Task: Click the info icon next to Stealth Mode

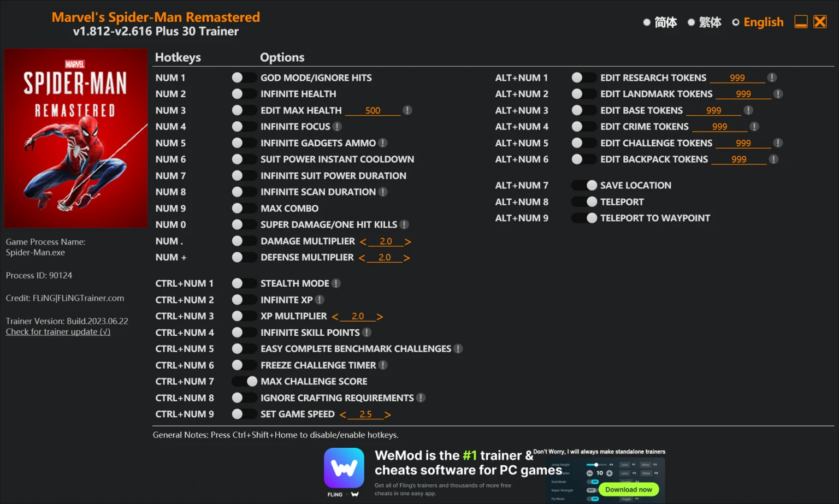Action: click(336, 283)
